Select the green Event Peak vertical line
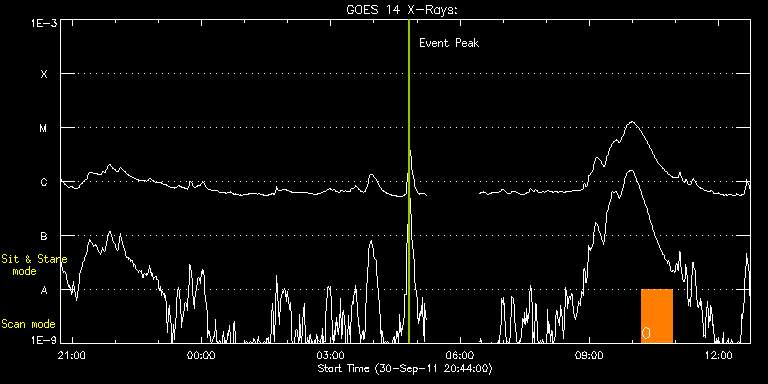Viewport: 768px width, 384px height. (x=408, y=181)
